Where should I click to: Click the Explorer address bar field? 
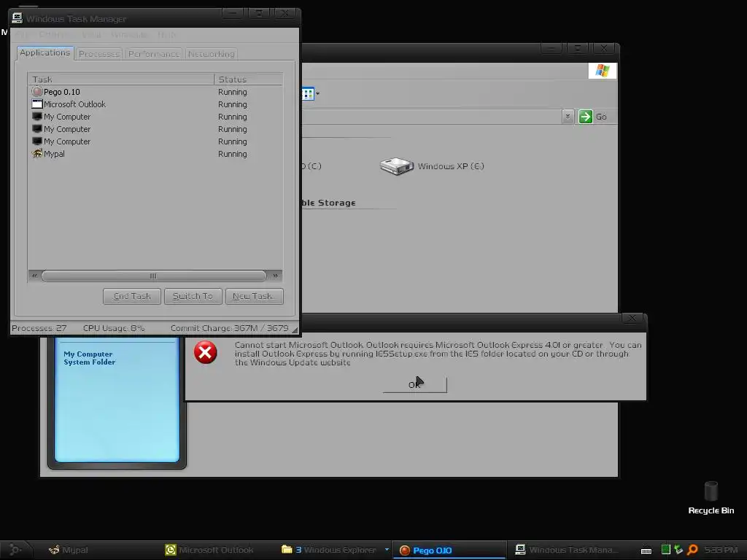coord(431,117)
